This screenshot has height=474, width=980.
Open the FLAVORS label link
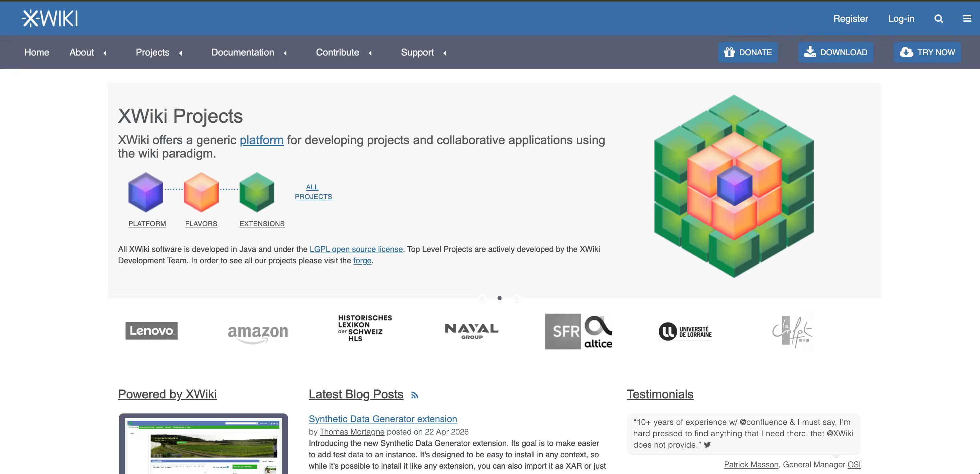coord(201,224)
